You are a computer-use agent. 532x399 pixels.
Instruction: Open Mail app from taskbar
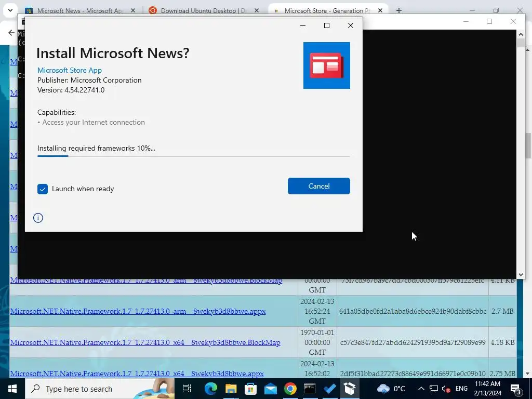(270, 389)
